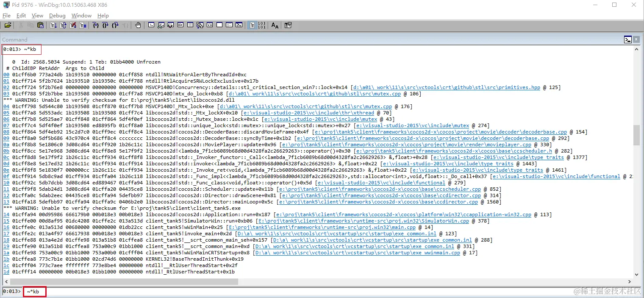Screen dimensions: 644x298
Task: Click stack frame link 03
Action: point(6,94)
